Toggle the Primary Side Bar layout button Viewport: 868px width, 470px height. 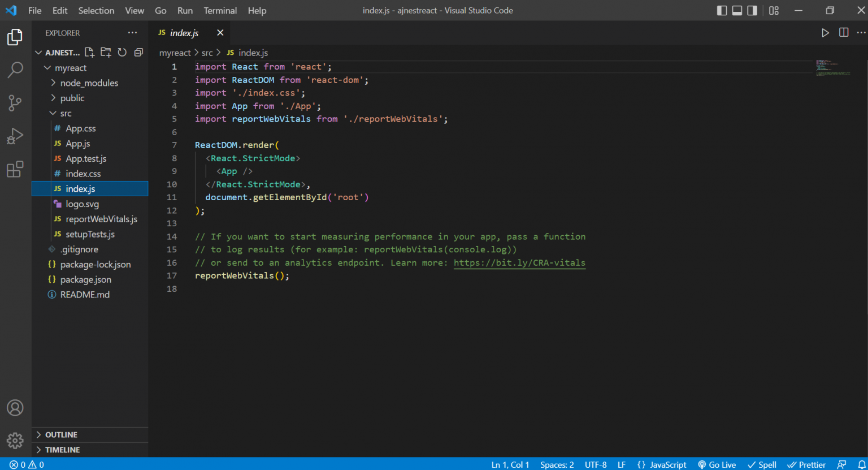point(722,11)
